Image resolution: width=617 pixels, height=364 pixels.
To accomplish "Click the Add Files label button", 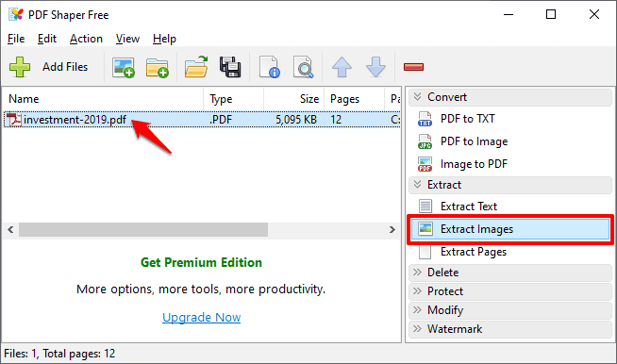I will tap(65, 67).
